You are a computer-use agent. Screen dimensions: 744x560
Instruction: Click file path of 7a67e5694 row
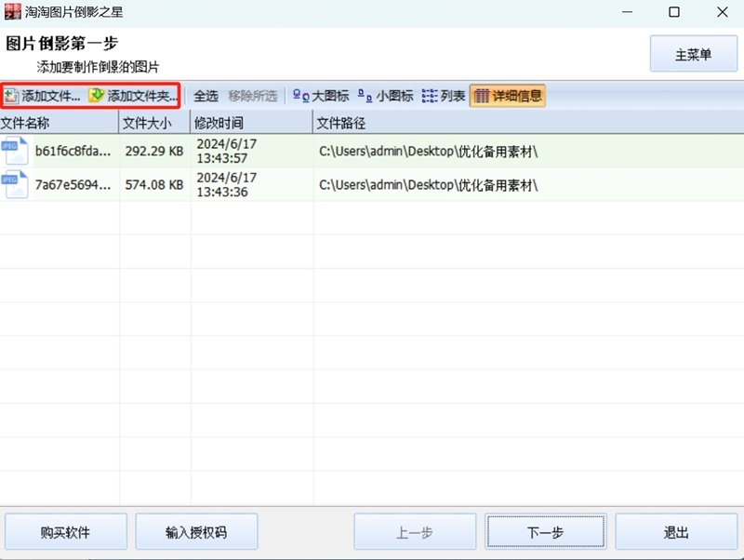[x=428, y=185]
